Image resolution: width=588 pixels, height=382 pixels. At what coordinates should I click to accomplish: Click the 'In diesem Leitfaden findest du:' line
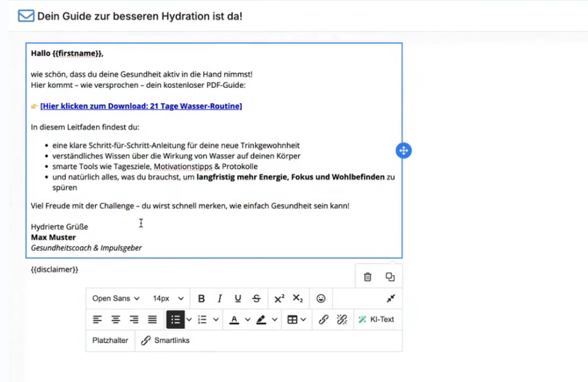coord(85,128)
